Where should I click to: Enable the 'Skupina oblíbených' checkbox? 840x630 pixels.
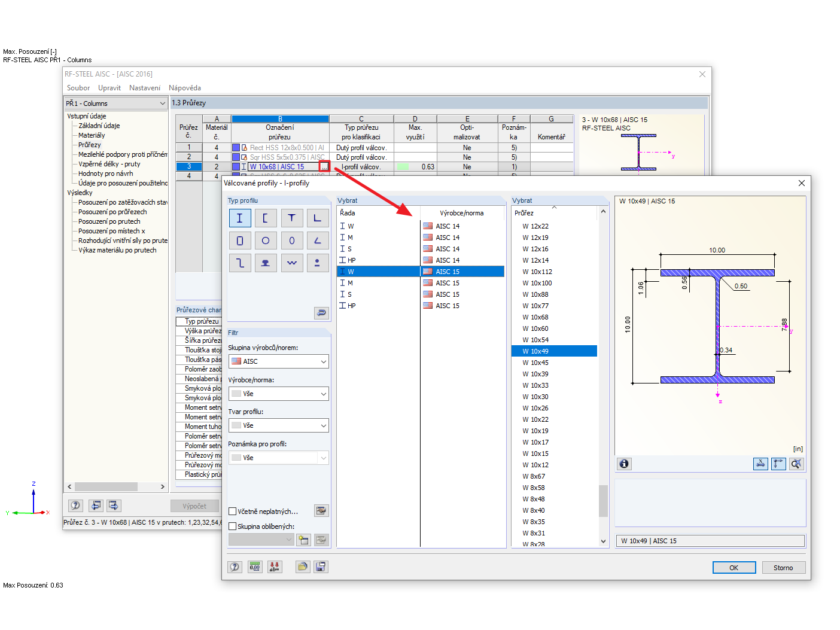233,526
